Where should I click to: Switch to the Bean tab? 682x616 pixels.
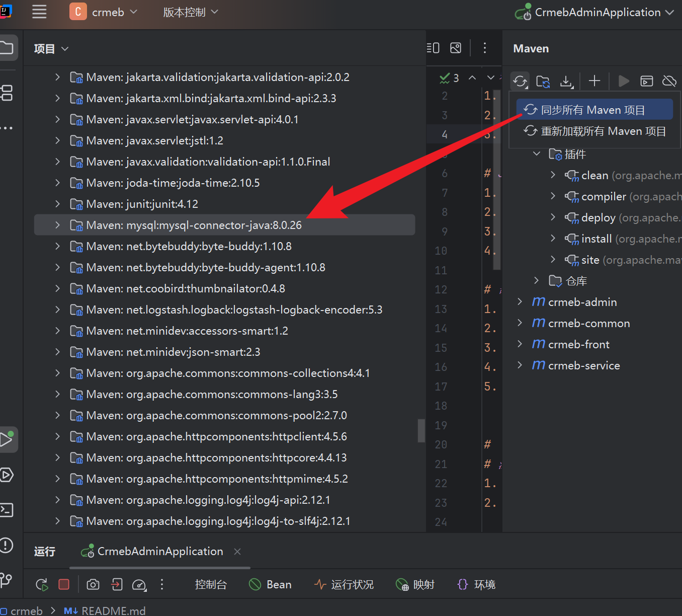(x=271, y=584)
